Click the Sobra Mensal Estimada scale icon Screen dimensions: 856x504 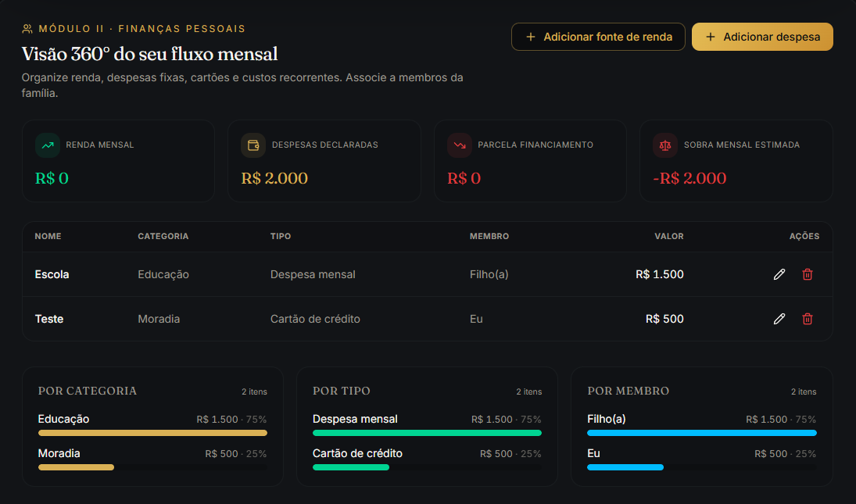(665, 145)
